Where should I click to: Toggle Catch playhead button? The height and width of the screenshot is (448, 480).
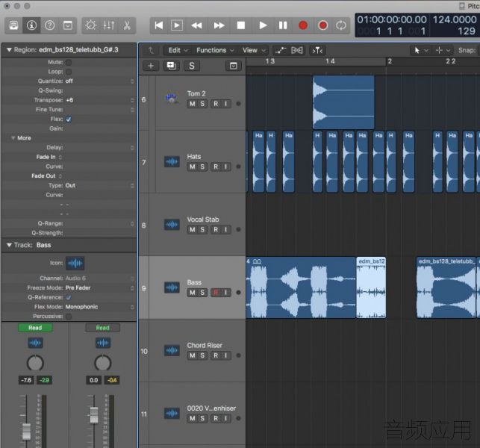317,50
